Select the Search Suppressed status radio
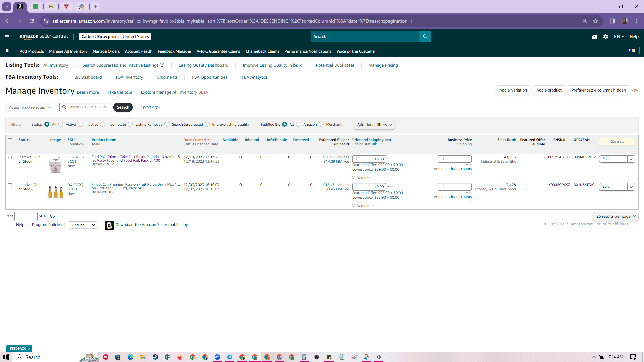644x362 pixels. [x=167, y=124]
